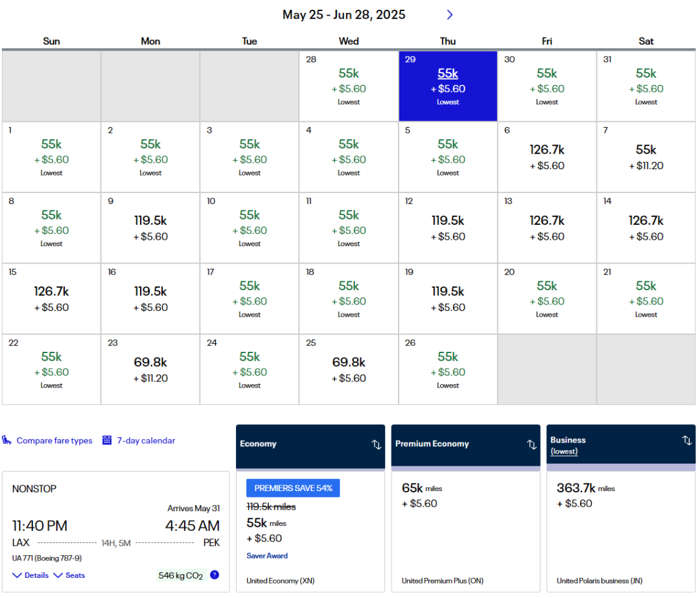Screen dimensions: 700x598
Task: Sort by Business column arrows
Action: click(687, 441)
